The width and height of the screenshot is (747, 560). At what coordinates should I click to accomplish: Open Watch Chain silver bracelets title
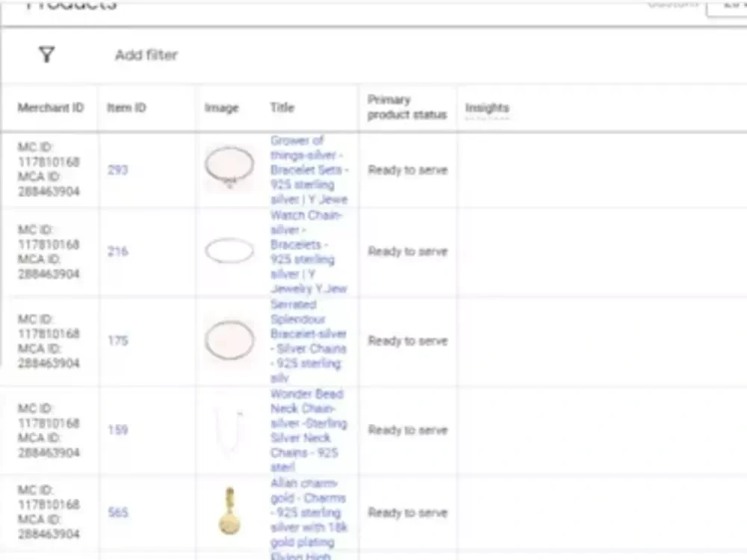tap(309, 252)
